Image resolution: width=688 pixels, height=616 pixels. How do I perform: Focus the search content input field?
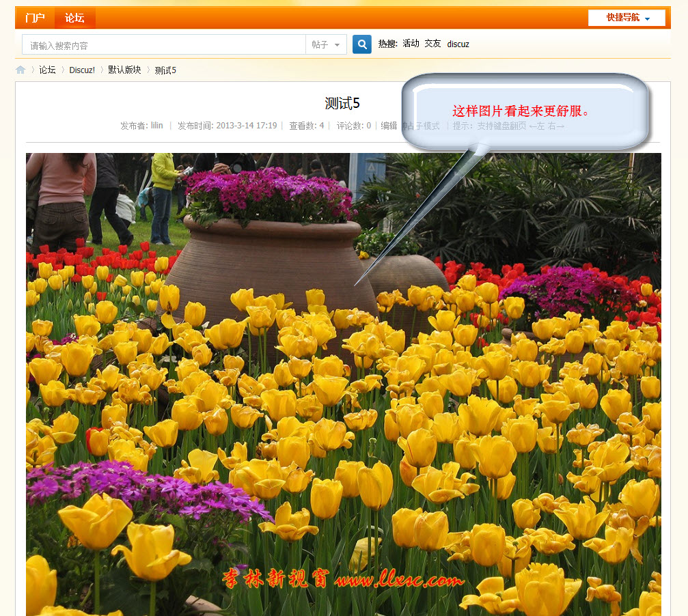point(164,44)
